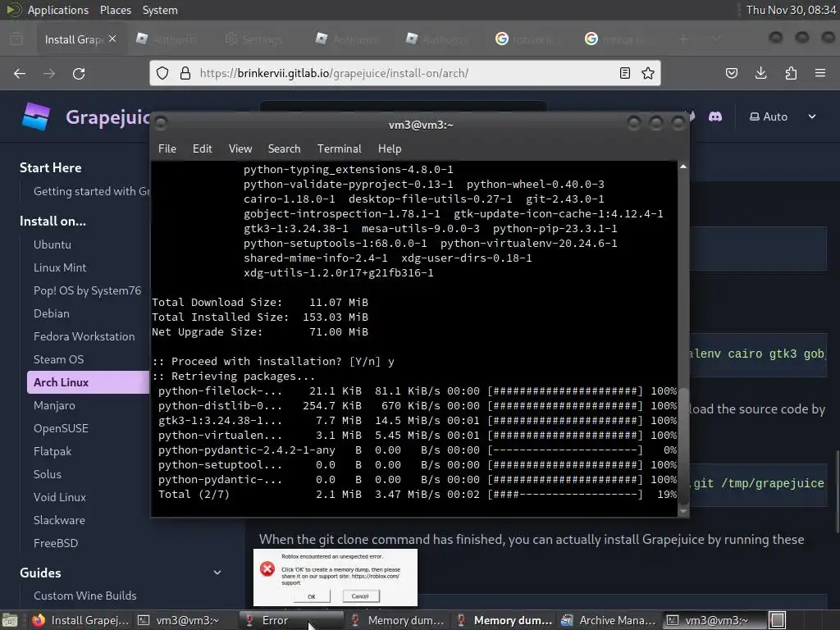Open the Pocket save icon
Screen dimensions: 840x630
(x=732, y=73)
